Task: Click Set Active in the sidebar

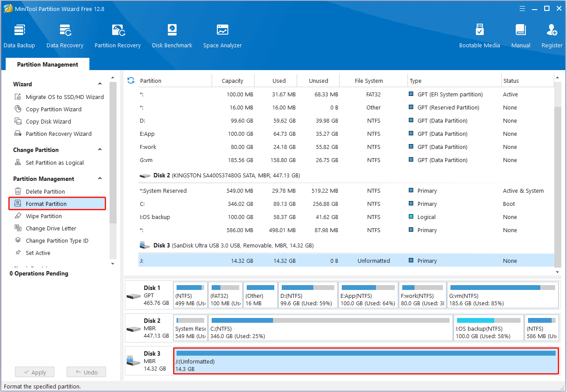Action: 32,253
